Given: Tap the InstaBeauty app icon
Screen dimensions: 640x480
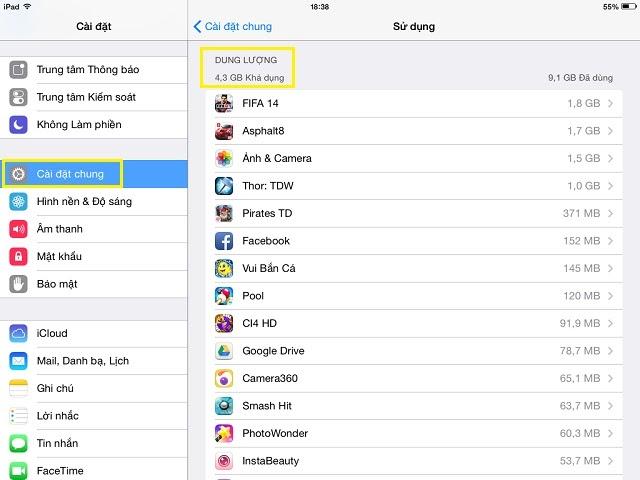Looking at the screenshot, I should click(224, 461).
